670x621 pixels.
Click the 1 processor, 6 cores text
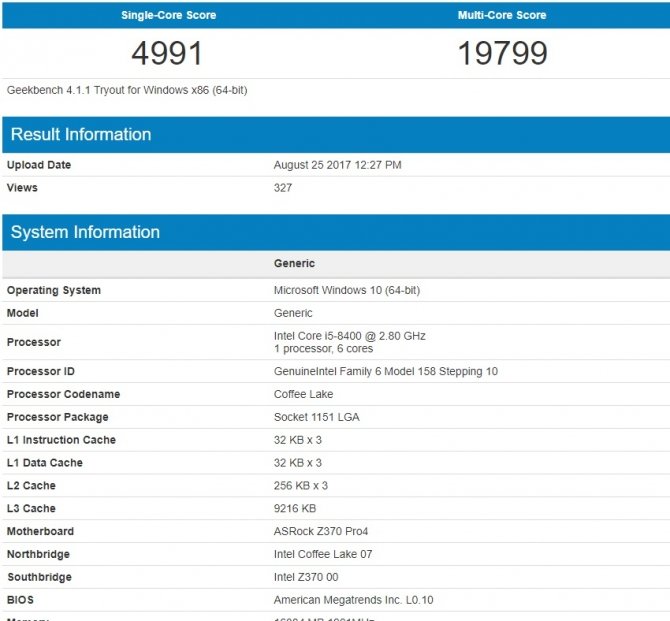[323, 349]
